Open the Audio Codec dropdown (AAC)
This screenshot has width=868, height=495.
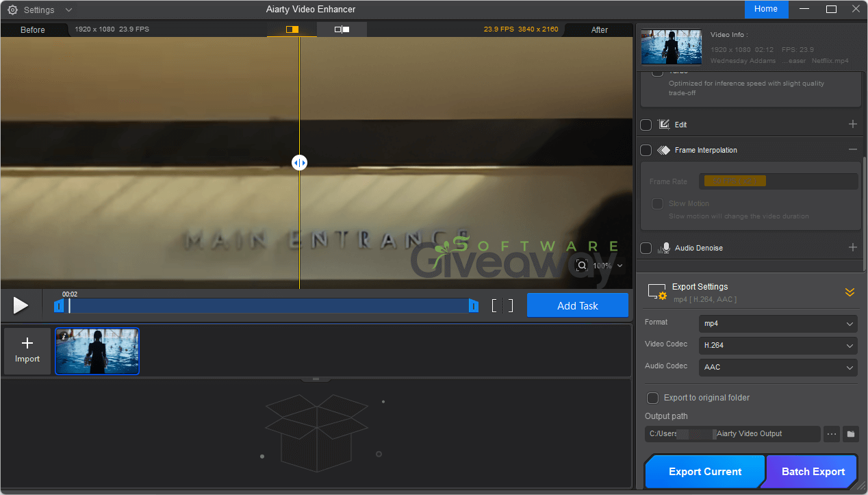(778, 368)
